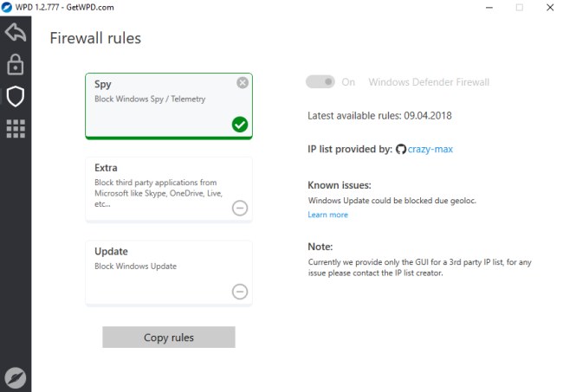The image size is (563, 392).
Task: Click the GitHub octocat icon
Action: (401, 149)
